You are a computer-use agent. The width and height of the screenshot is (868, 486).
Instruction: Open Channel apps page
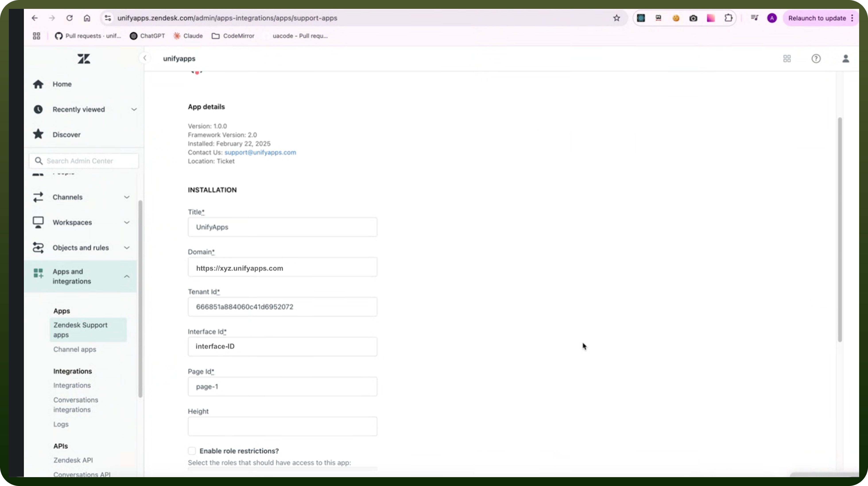point(75,349)
